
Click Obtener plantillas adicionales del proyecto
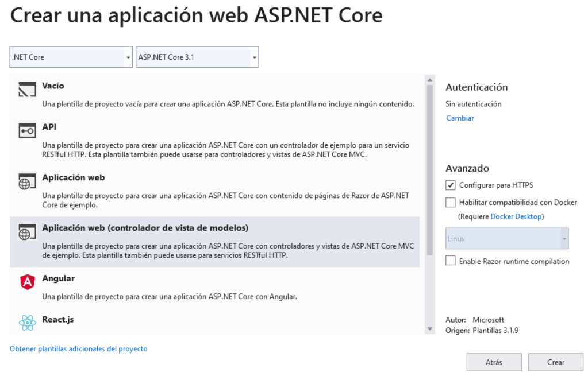click(78, 348)
